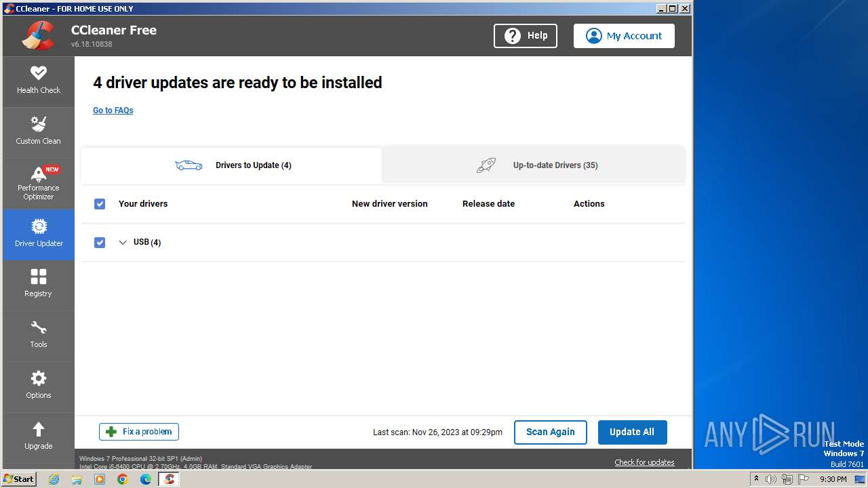Minimize the CCleaner window

point(661,9)
